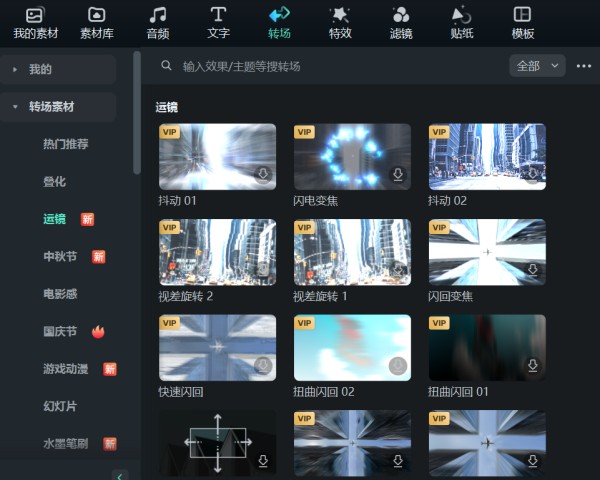Screen dimensions: 600x480
Task: Download the 视差旋转 2 transition
Action: (263, 270)
